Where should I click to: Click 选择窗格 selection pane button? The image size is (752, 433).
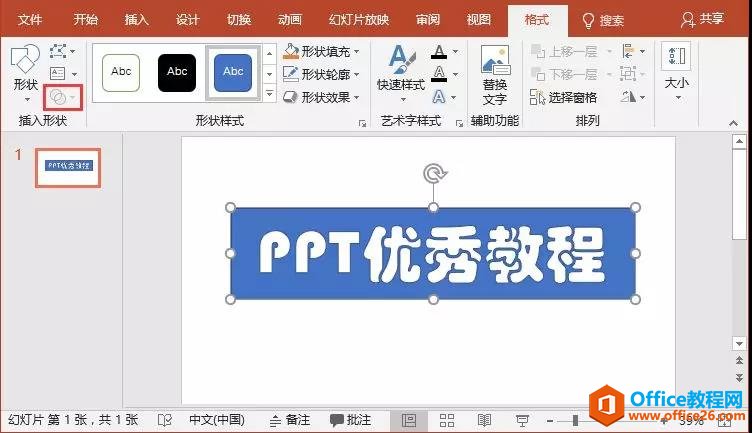(x=564, y=97)
